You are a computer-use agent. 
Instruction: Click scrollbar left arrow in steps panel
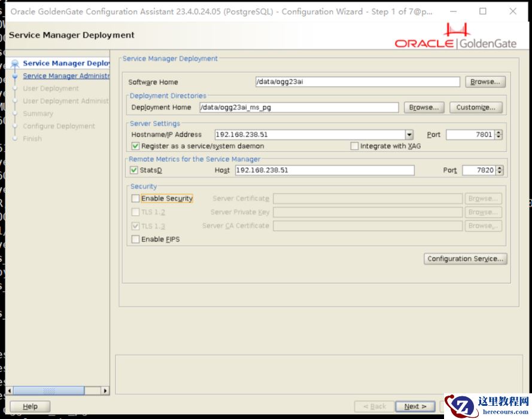(x=10, y=390)
